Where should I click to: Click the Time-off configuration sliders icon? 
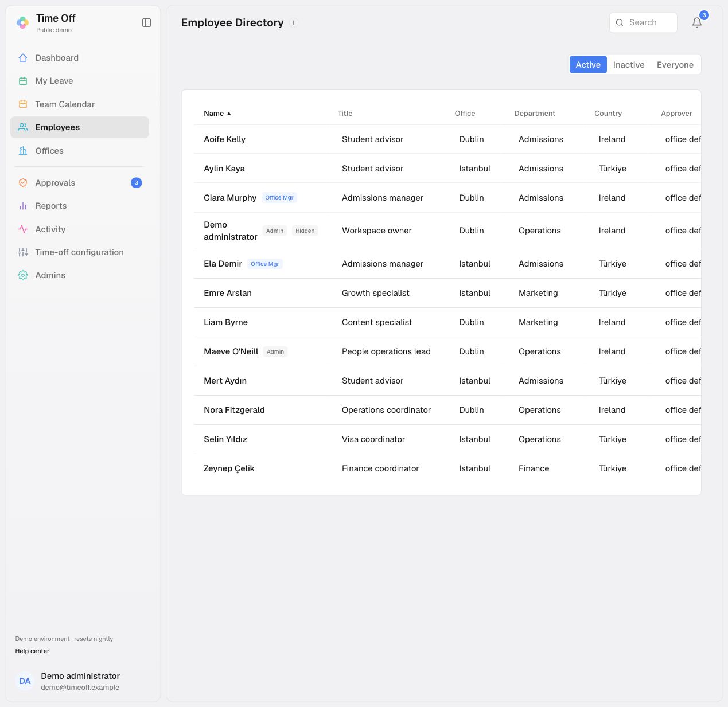[23, 252]
